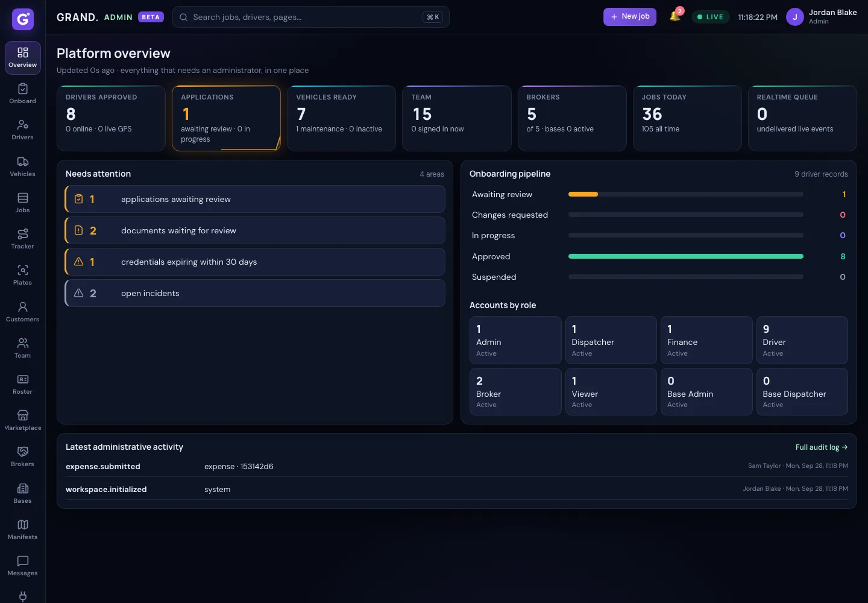
Task: Select credentials expiring within 30 days row
Action: 255,262
